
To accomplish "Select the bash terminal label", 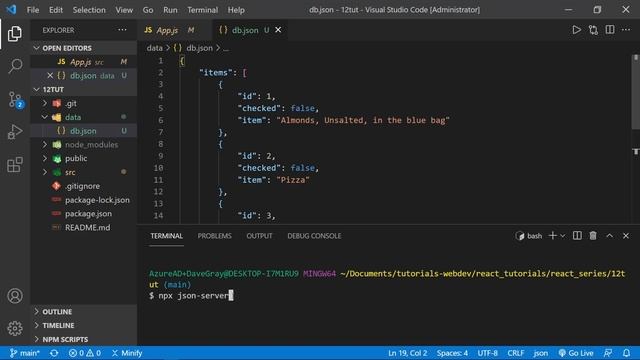I will tap(529, 236).
